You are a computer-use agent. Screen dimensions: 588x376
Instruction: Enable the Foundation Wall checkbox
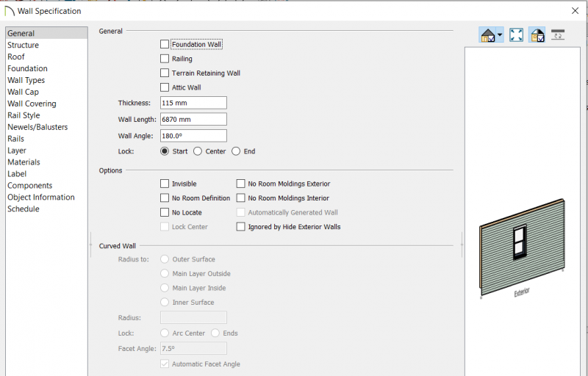coord(165,44)
